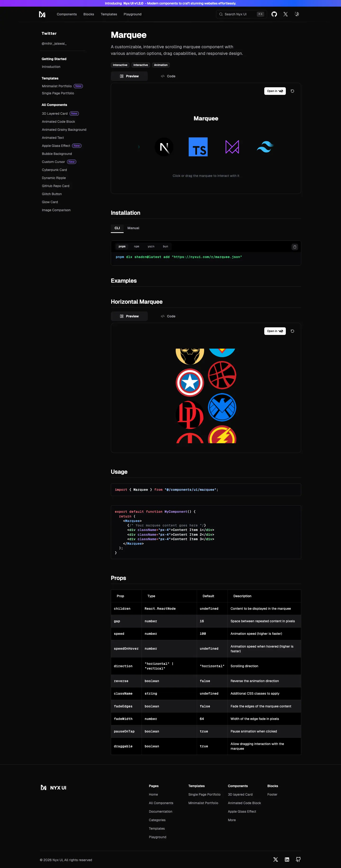Open Animated Grainy Background in sidebar

coord(64,130)
